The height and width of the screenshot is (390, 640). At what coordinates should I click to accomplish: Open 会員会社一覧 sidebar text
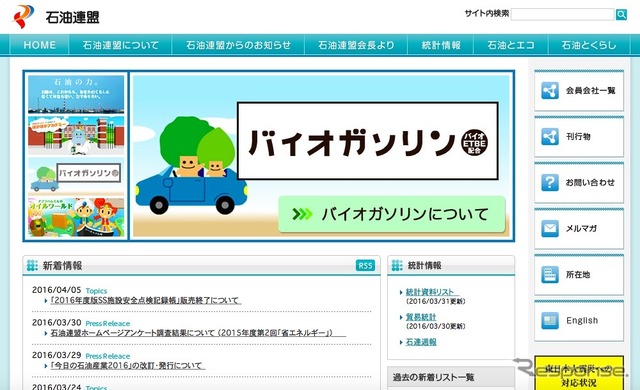point(590,91)
